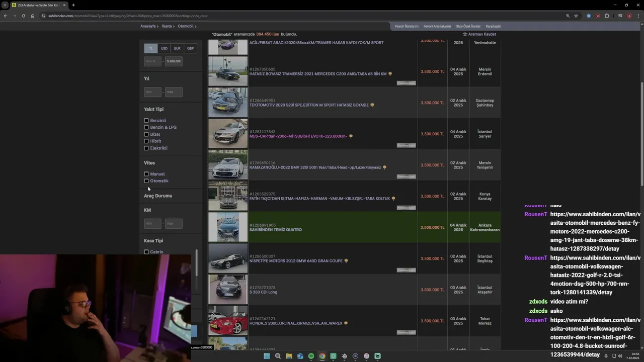The width and height of the screenshot is (644, 362).
Task: Check the Manuel transmission option
Action: [x=146, y=174]
